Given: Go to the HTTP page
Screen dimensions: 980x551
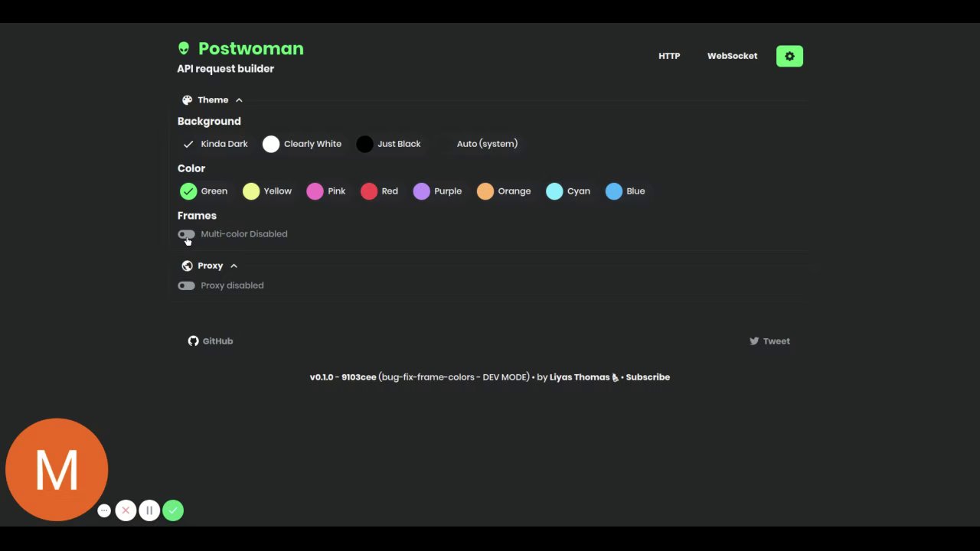Looking at the screenshot, I should (x=669, y=56).
